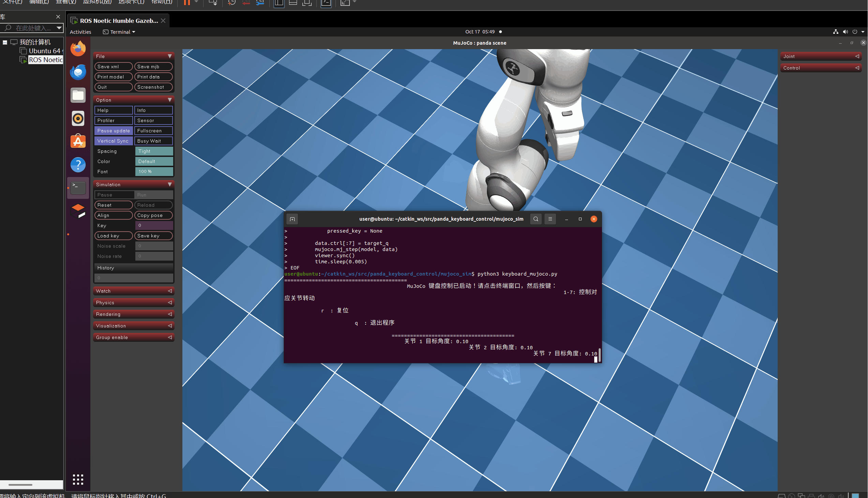Expand the Visualization section
Image resolution: width=868 pixels, height=498 pixels.
pyautogui.click(x=134, y=326)
